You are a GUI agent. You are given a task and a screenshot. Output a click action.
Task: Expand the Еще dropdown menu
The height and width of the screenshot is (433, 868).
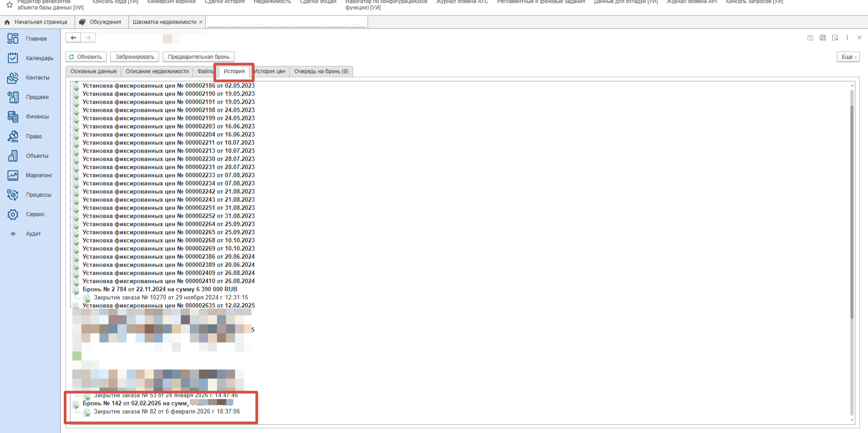[x=848, y=57]
